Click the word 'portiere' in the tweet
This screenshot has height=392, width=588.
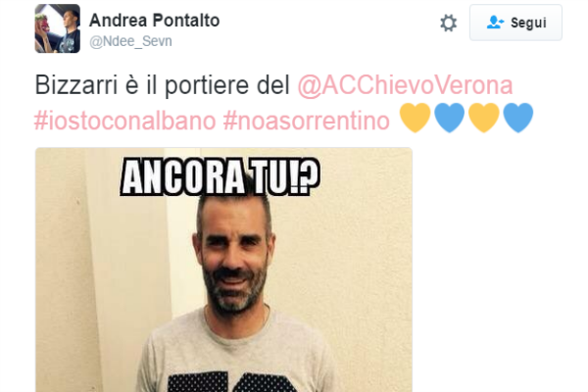click(x=207, y=86)
